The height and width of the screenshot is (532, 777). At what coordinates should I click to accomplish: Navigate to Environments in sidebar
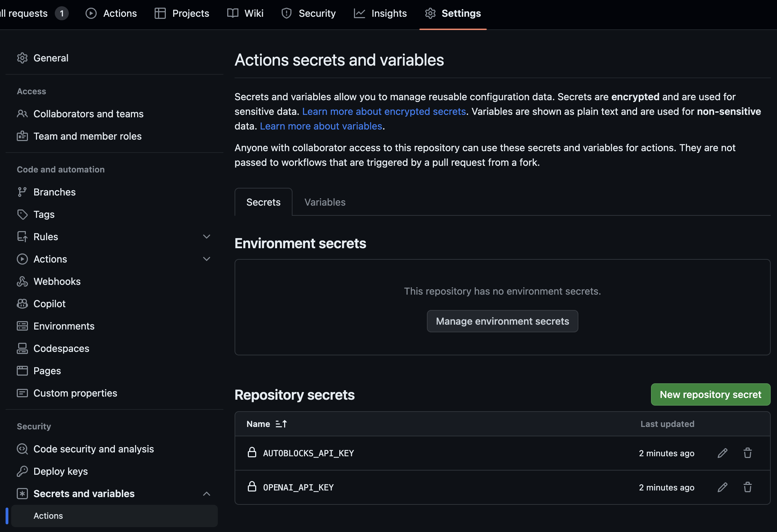pos(64,325)
